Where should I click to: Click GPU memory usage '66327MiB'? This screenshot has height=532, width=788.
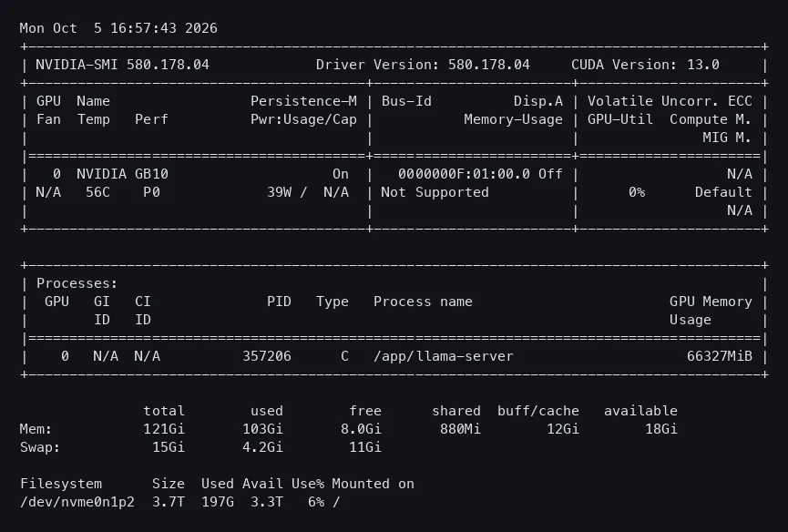[x=719, y=356]
